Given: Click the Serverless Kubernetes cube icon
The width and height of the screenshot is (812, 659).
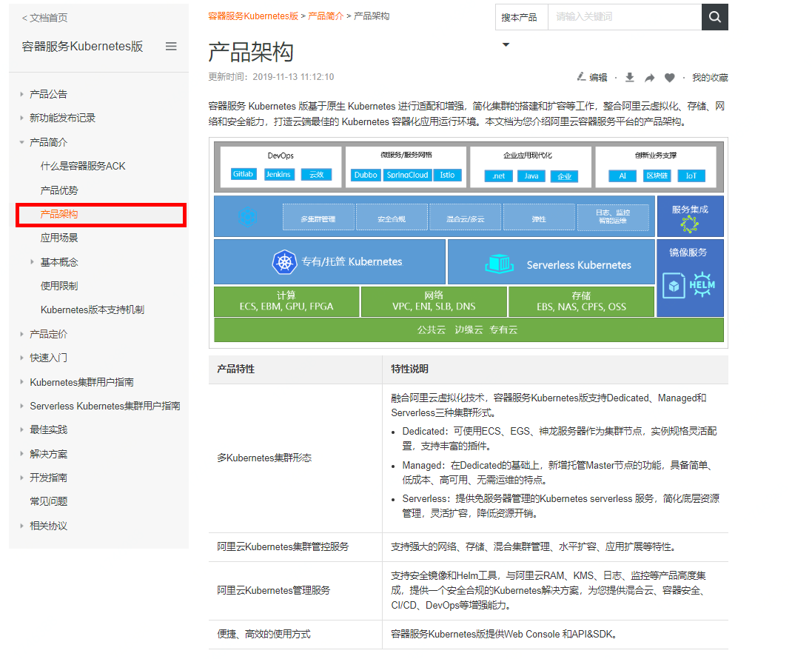Looking at the screenshot, I should click(x=499, y=264).
